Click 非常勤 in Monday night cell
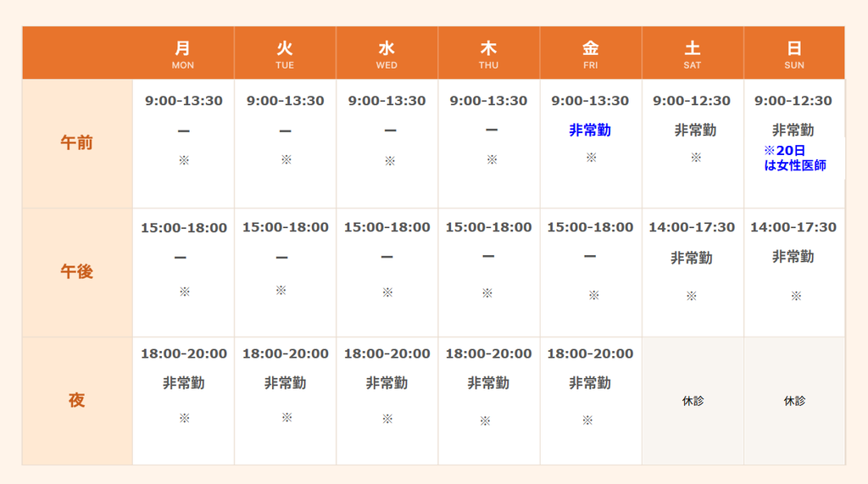The image size is (868, 484). [184, 382]
